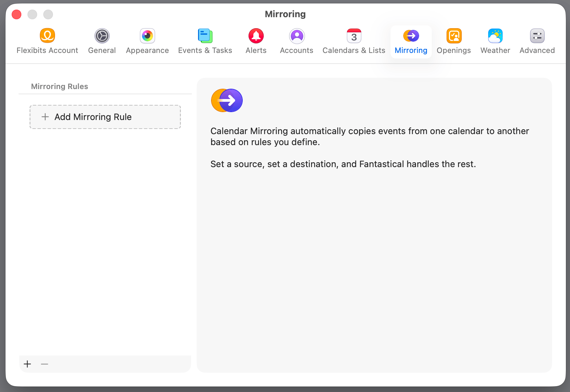
Task: Click the minus remove-rule button
Action: click(x=44, y=364)
